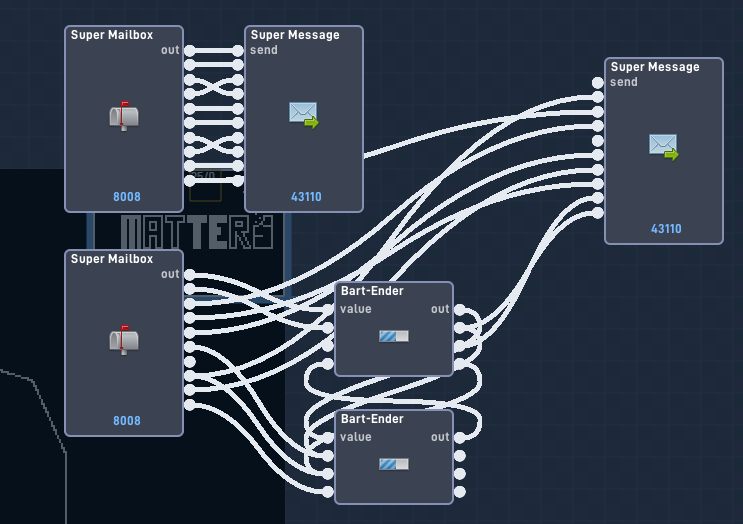Viewport: 743px width, 524px height.
Task: Click the unconnected top send port of right Super Message
Action: coord(598,82)
